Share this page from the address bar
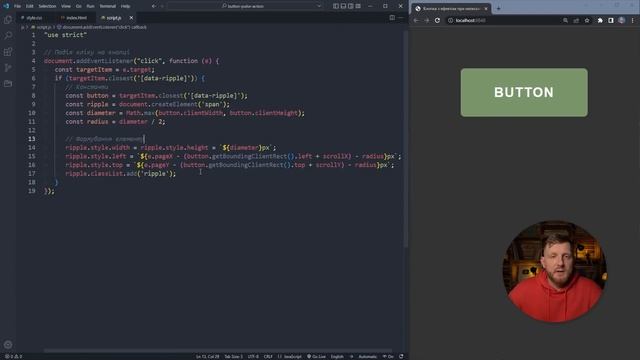Screen dimensions: 640x360 click(x=576, y=20)
